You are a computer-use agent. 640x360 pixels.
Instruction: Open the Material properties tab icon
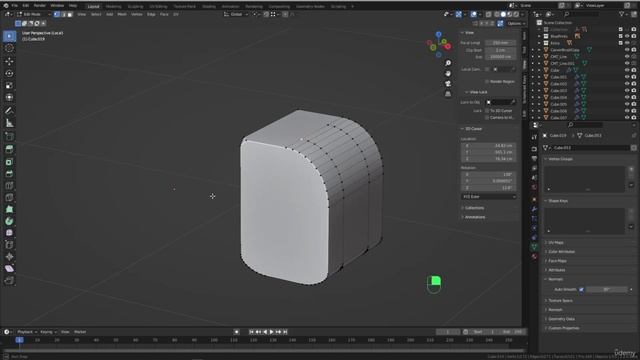click(x=534, y=257)
